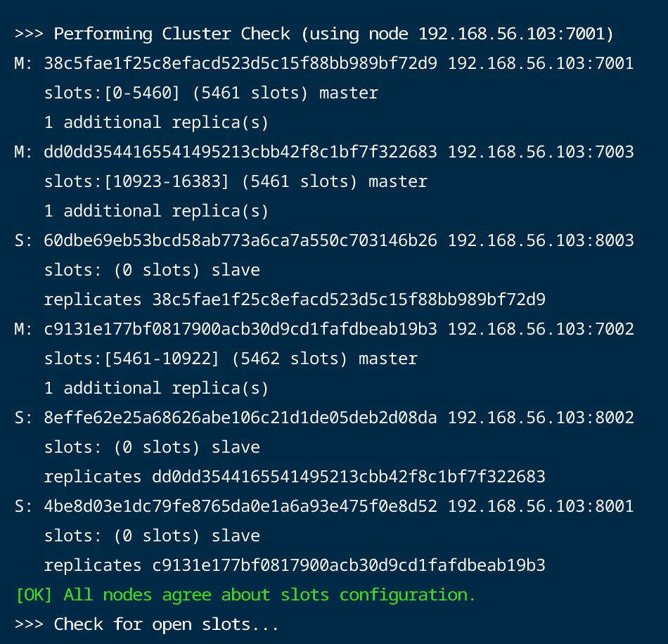
Task: Click the address 192.168.56.103:8001
Action: point(541,506)
